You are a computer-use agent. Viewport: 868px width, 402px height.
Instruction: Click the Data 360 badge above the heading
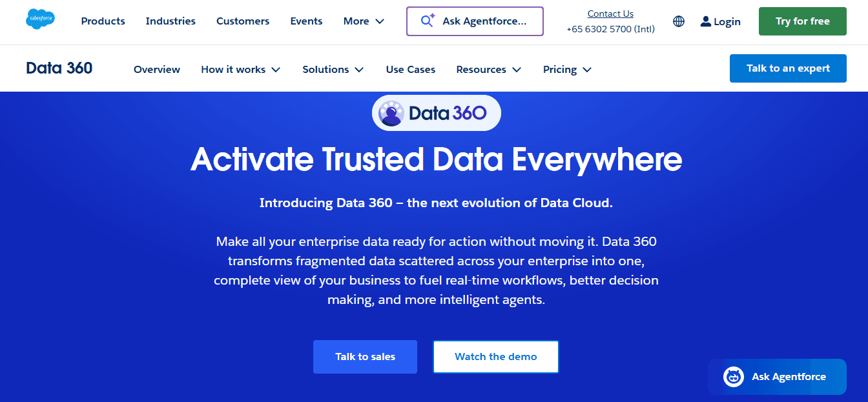click(436, 112)
